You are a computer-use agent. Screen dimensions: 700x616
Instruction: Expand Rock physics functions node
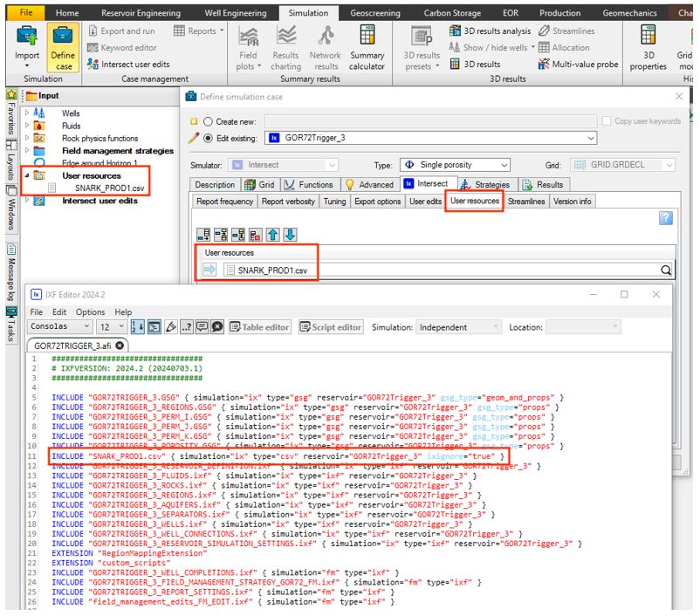pos(27,138)
